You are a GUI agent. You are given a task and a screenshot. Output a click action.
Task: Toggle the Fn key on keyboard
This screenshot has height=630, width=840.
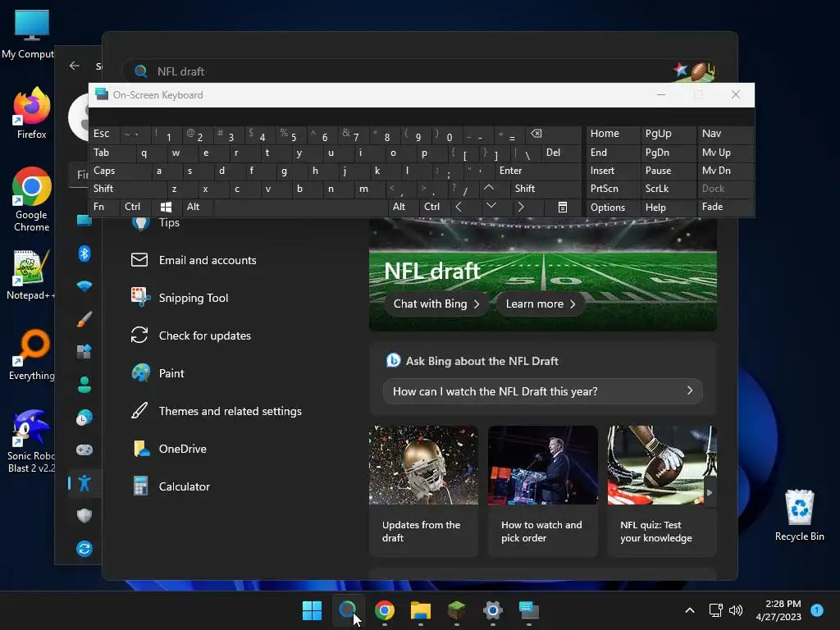tap(104, 207)
